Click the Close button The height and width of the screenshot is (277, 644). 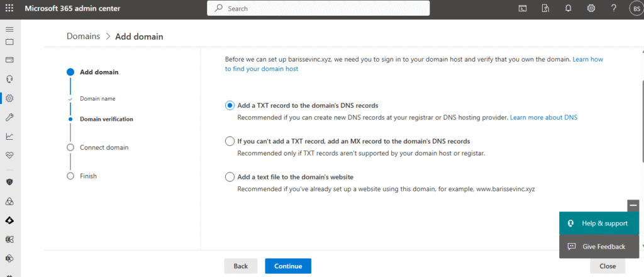tap(608, 266)
